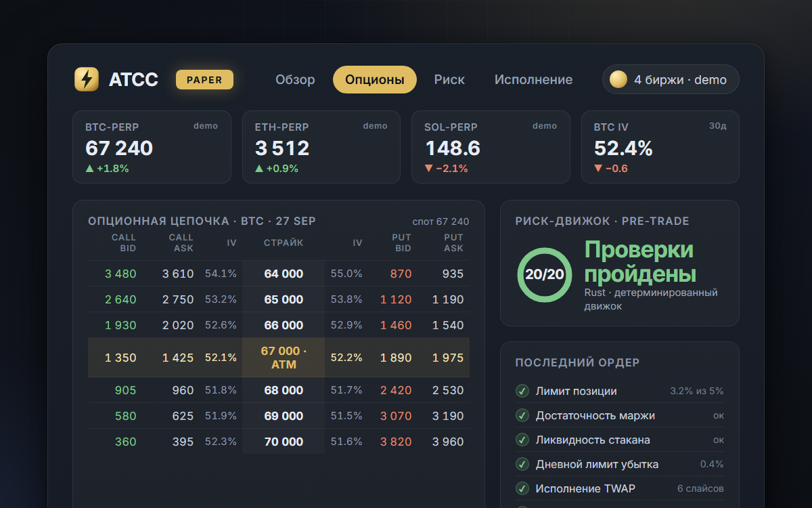Image resolution: width=812 pixels, height=508 pixels.
Task: Select the 65 000 strike
Action: pyautogui.click(x=284, y=299)
